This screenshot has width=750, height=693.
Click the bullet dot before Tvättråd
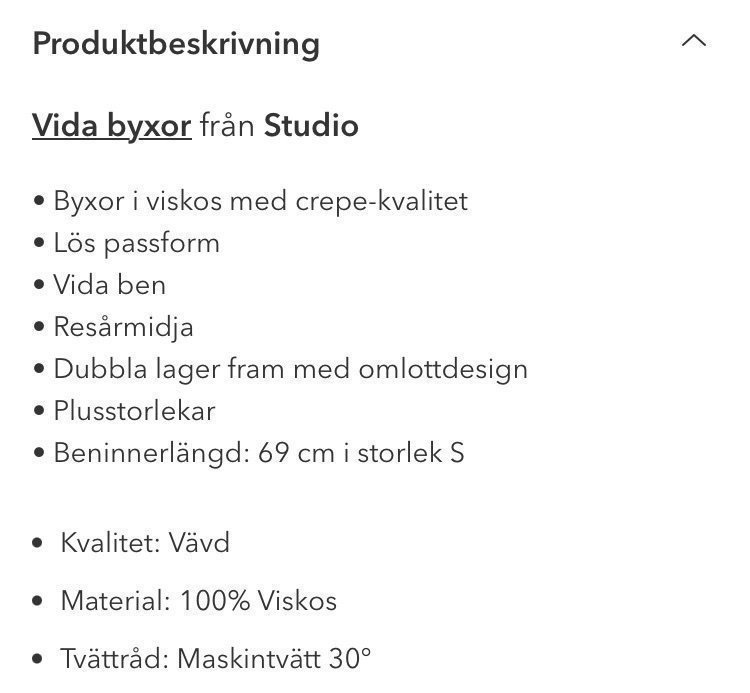(38, 660)
